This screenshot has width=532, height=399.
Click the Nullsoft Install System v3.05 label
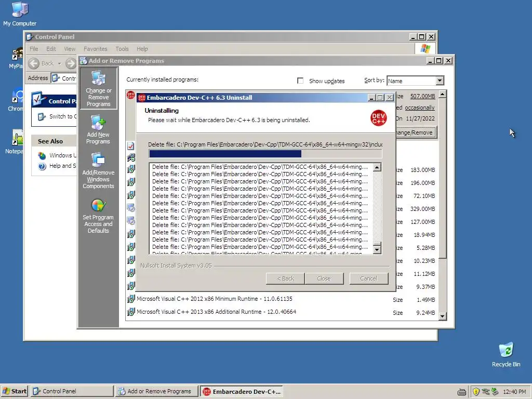[x=176, y=265]
